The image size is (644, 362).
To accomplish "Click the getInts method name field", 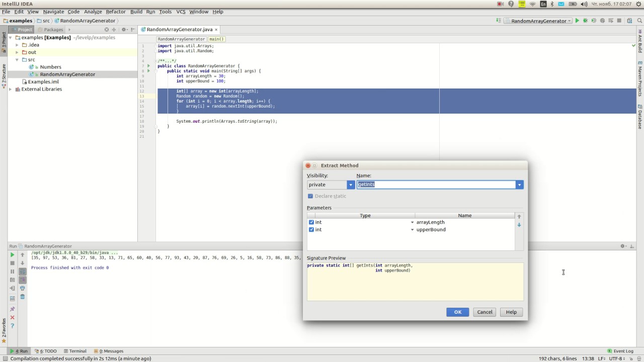I will pyautogui.click(x=436, y=185).
